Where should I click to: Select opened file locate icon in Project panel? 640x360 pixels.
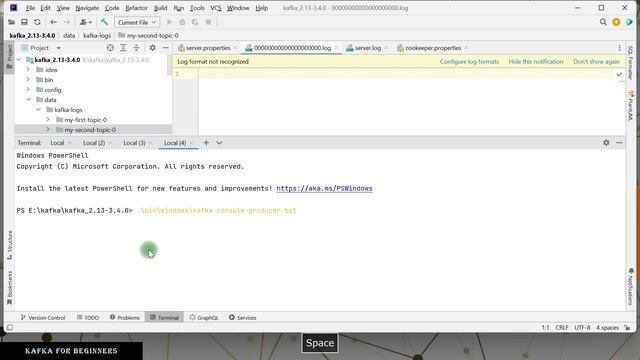pyautogui.click(x=110, y=48)
